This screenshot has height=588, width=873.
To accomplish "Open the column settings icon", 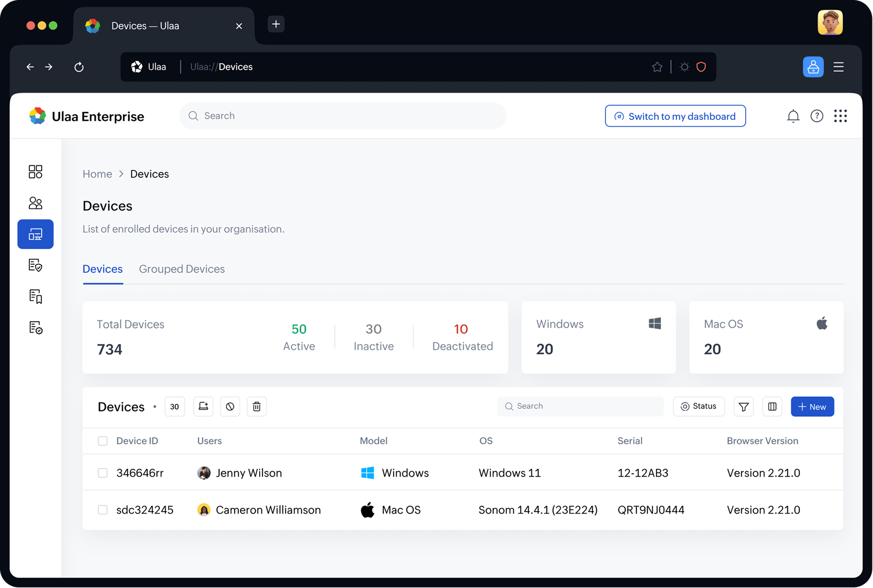I will pyautogui.click(x=772, y=406).
